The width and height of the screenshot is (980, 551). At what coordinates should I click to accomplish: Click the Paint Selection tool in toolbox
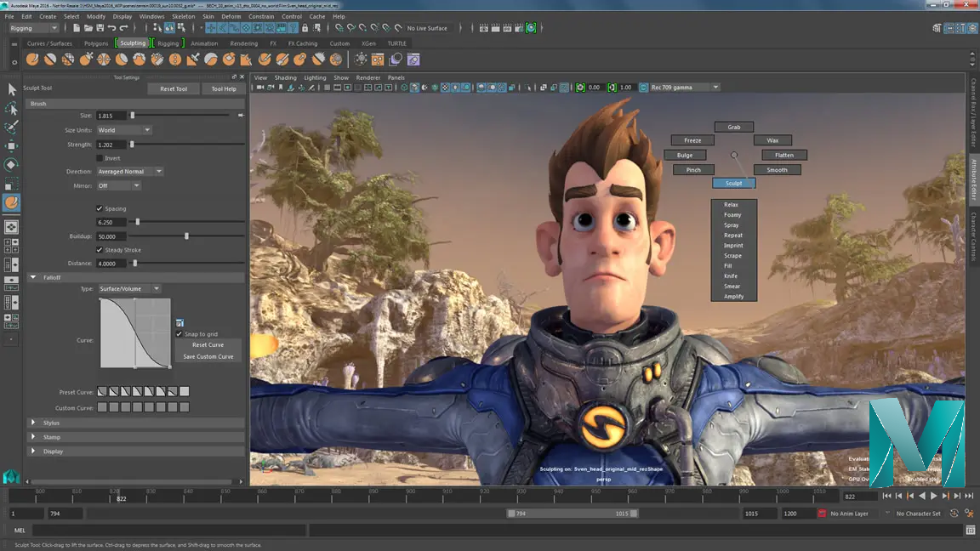pyautogui.click(x=12, y=128)
